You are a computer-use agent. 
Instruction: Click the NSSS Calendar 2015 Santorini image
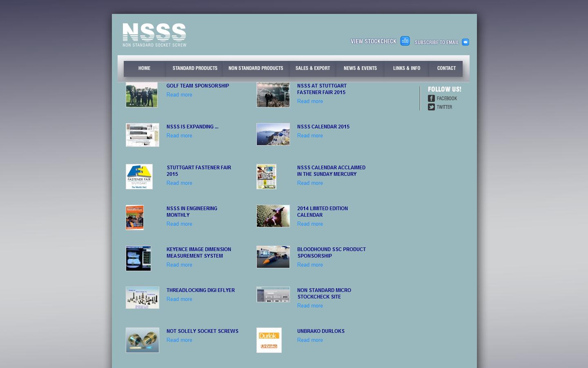coord(273,135)
